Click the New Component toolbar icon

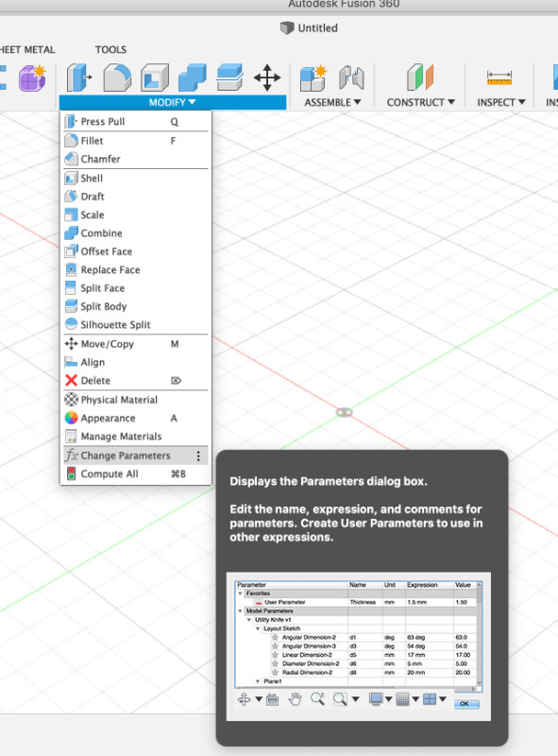(313, 78)
